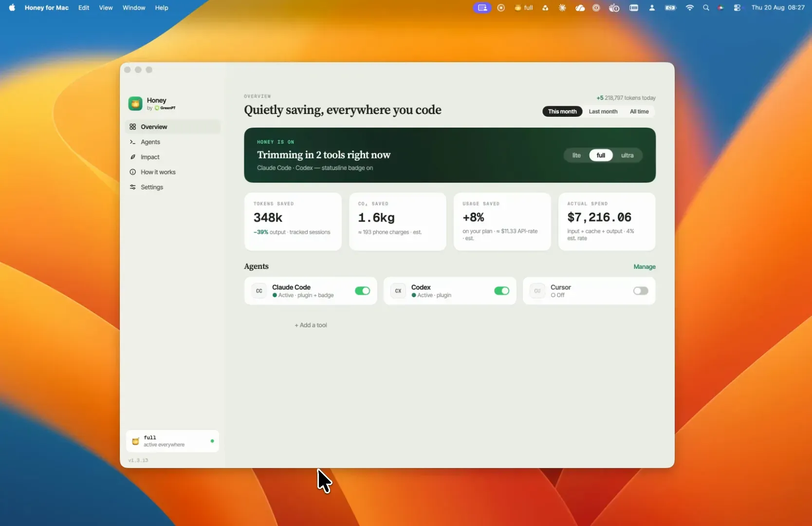Image resolution: width=812 pixels, height=526 pixels.
Task: Open the View menu
Action: tap(106, 8)
